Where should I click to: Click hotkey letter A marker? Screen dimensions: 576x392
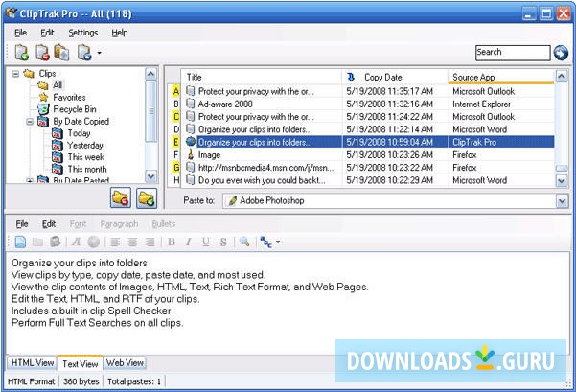coord(176,91)
